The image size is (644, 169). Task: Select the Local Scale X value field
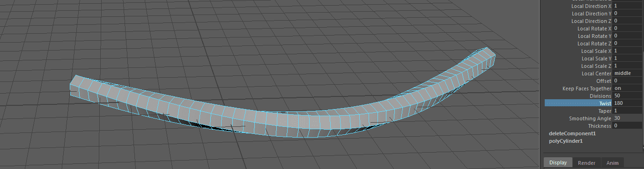pos(627,51)
